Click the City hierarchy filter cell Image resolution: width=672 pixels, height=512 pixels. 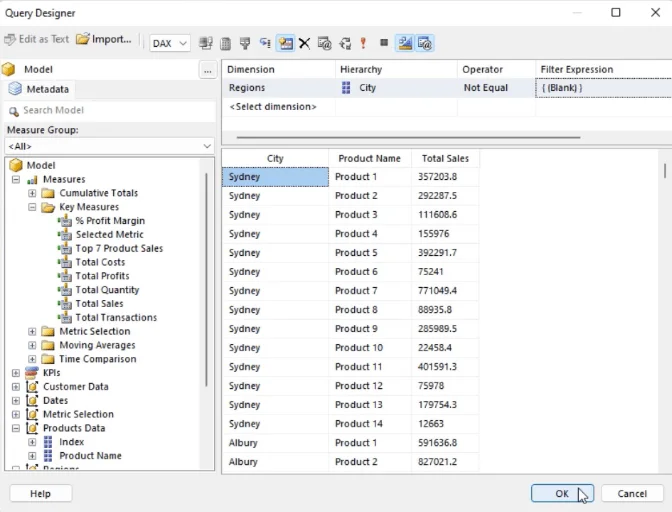[x=396, y=88]
